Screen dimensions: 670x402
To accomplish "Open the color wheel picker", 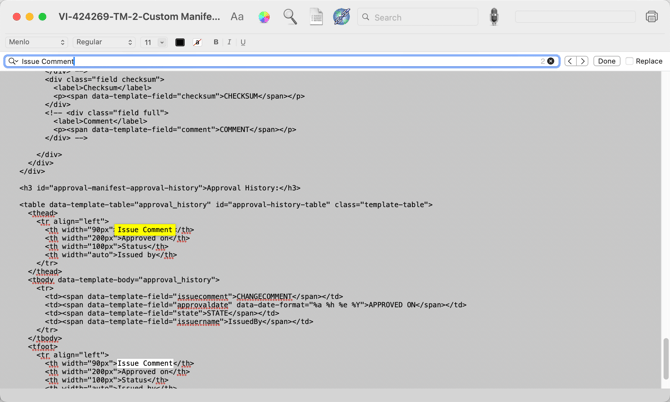I will coord(264,17).
